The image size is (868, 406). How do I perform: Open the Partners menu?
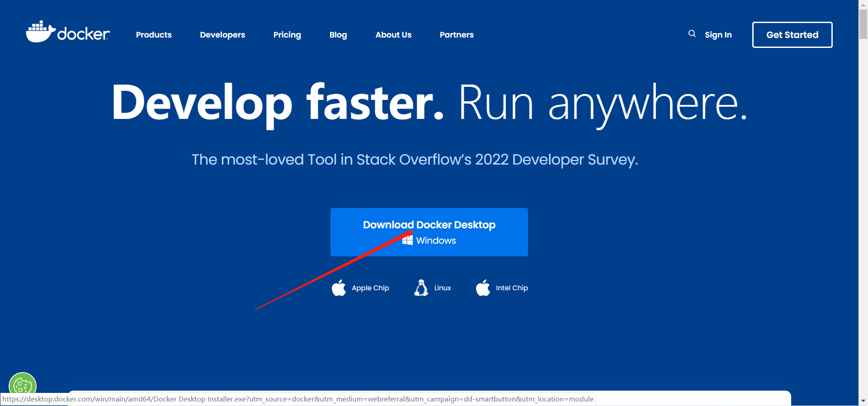[457, 35]
